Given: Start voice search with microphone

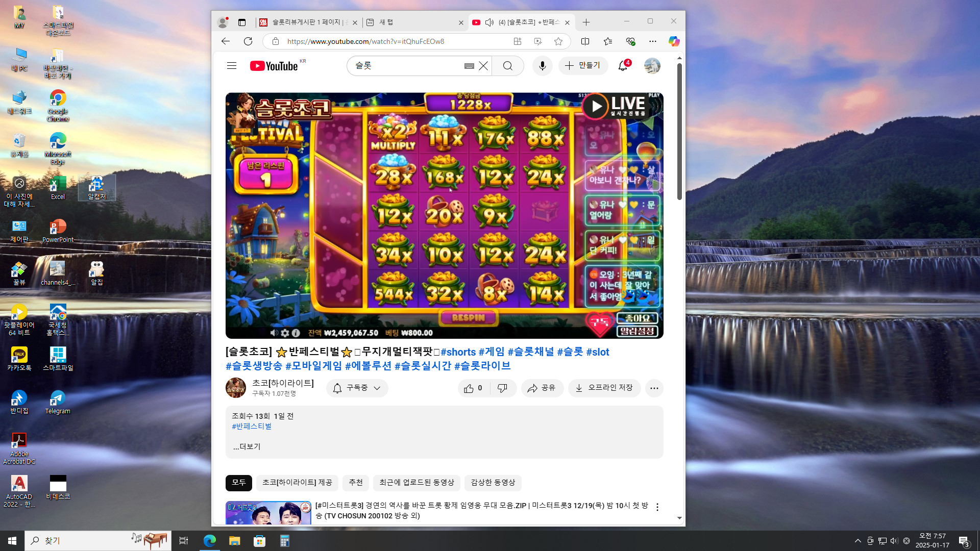Looking at the screenshot, I should click(x=543, y=66).
